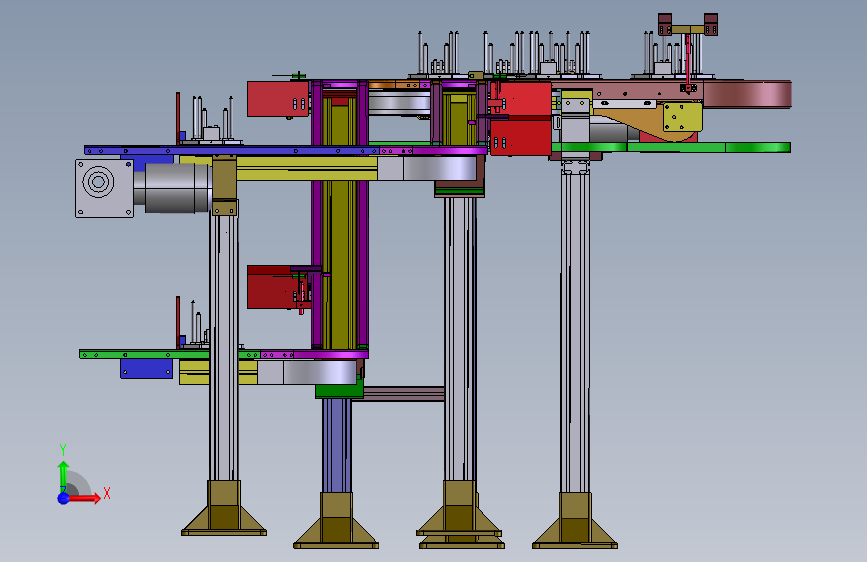Select the leftmost support leg's base foot
The width and height of the screenshot is (867, 562).
(224, 508)
